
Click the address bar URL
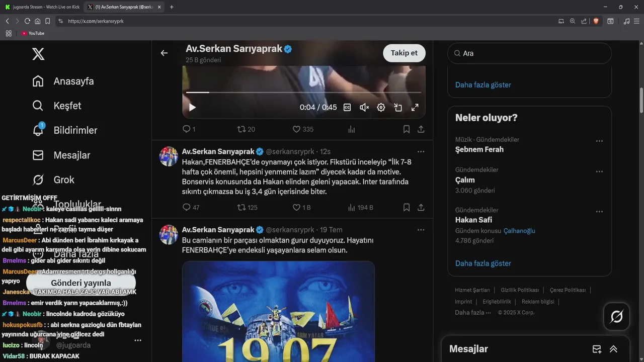(x=96, y=21)
